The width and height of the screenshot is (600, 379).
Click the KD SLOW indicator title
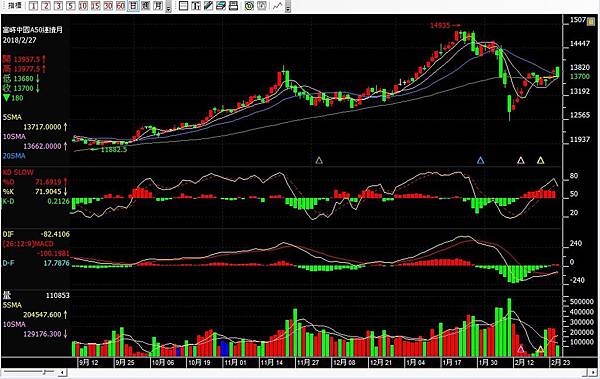[x=18, y=172]
